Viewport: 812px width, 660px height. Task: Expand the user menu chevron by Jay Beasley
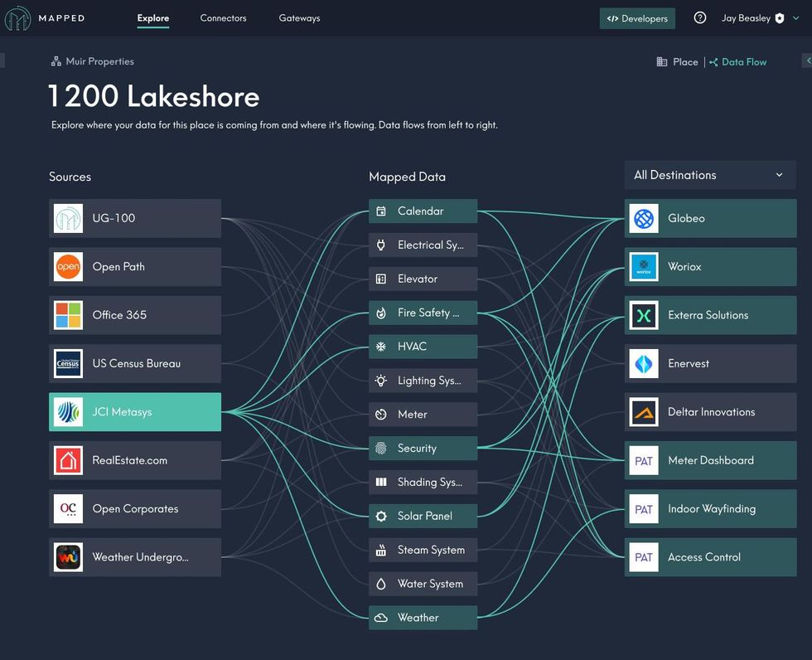(796, 18)
